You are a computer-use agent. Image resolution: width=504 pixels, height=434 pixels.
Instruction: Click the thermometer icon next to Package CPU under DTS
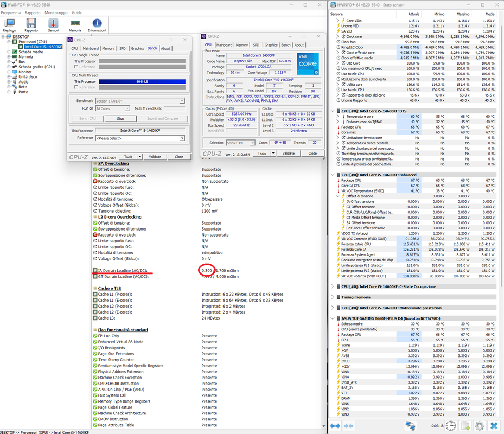click(339, 127)
